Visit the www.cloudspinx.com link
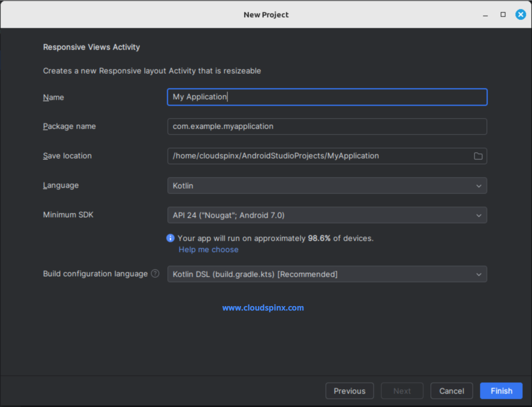 [263, 307]
